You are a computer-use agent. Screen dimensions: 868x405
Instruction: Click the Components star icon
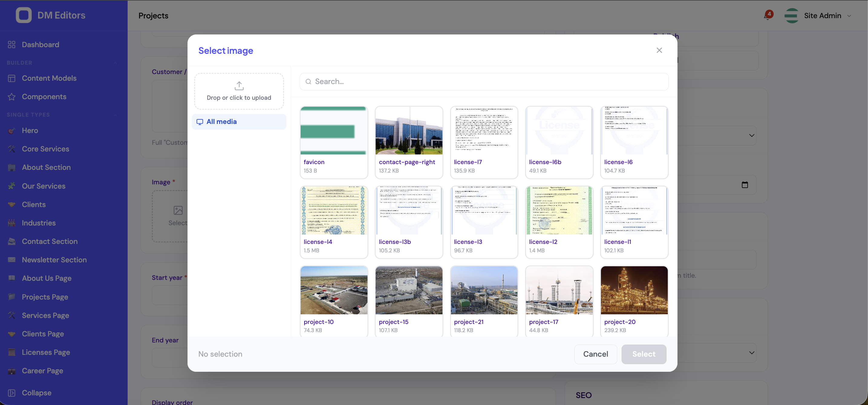pyautogui.click(x=12, y=97)
